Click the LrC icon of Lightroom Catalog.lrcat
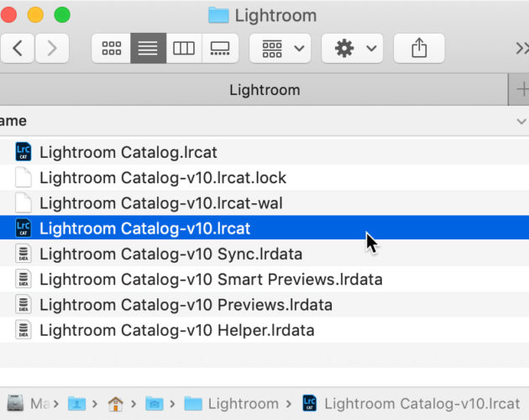This screenshot has width=529, height=420. click(x=24, y=151)
